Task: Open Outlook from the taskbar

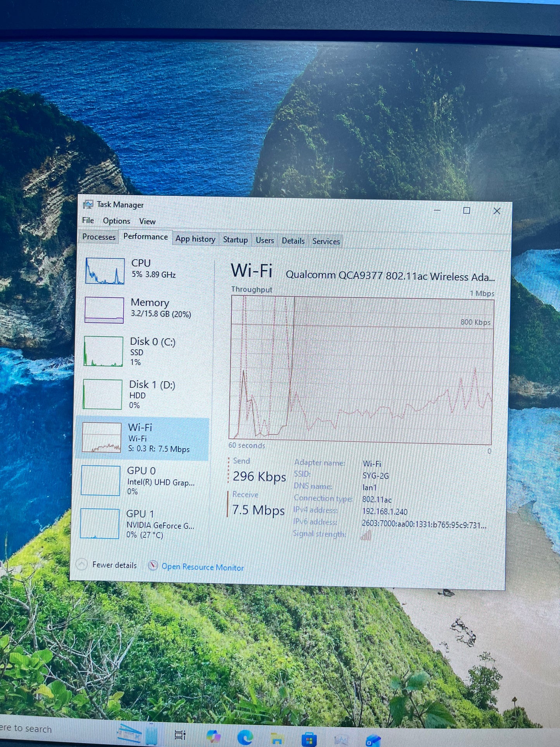Action: [x=373, y=741]
